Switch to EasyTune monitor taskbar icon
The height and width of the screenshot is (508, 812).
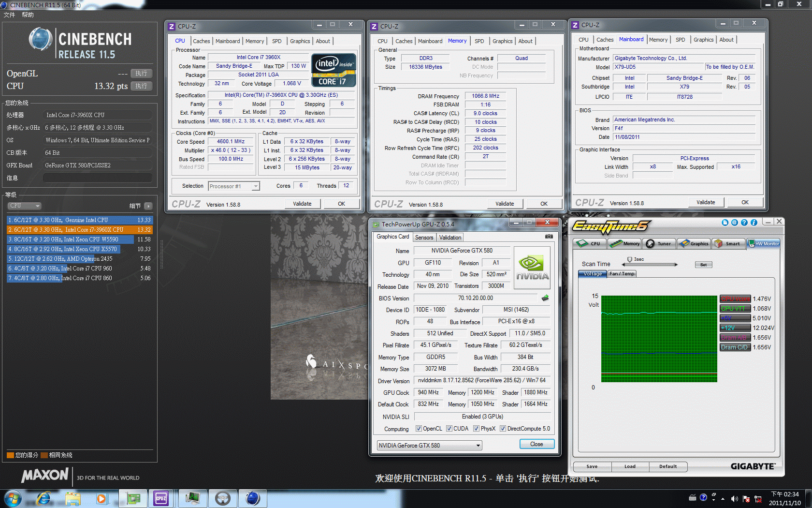[192, 498]
